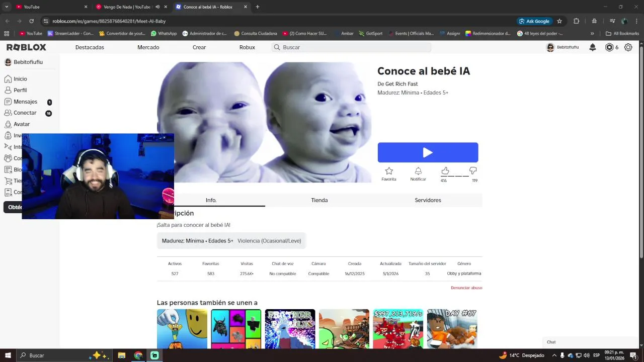644x362 pixels.
Task: Go back in browser history
Action: coord(7,21)
